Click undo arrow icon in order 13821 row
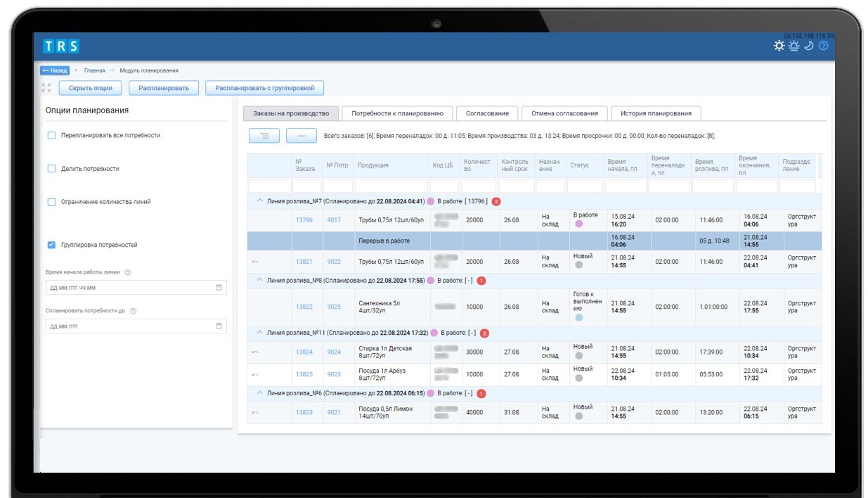Image resolution: width=868 pixels, height=498 pixels. click(x=254, y=262)
